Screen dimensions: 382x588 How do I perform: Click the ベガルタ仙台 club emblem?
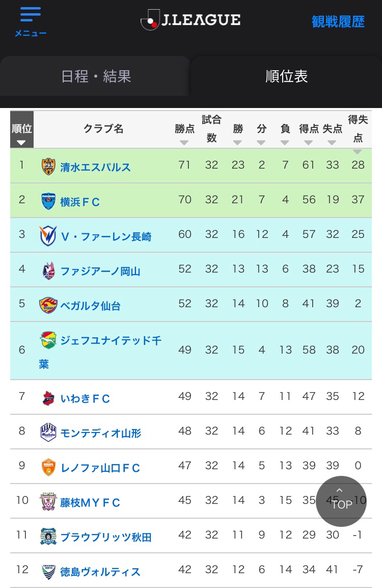48,305
